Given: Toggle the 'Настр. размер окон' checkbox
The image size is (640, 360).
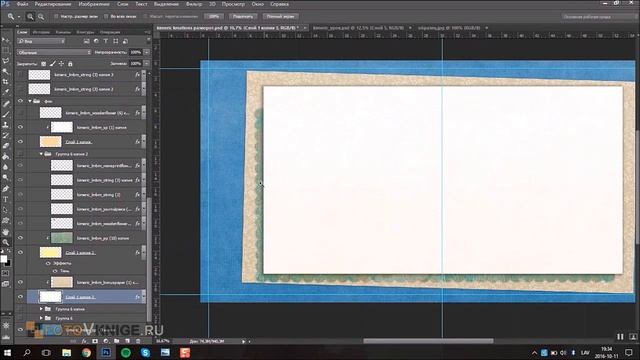Looking at the screenshot, I should [x=56, y=17].
